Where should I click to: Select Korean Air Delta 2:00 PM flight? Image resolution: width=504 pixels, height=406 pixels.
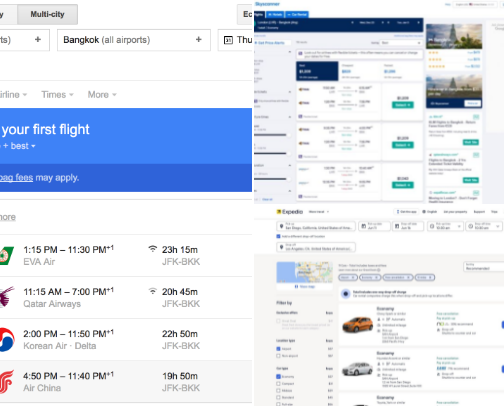[x=126, y=339]
